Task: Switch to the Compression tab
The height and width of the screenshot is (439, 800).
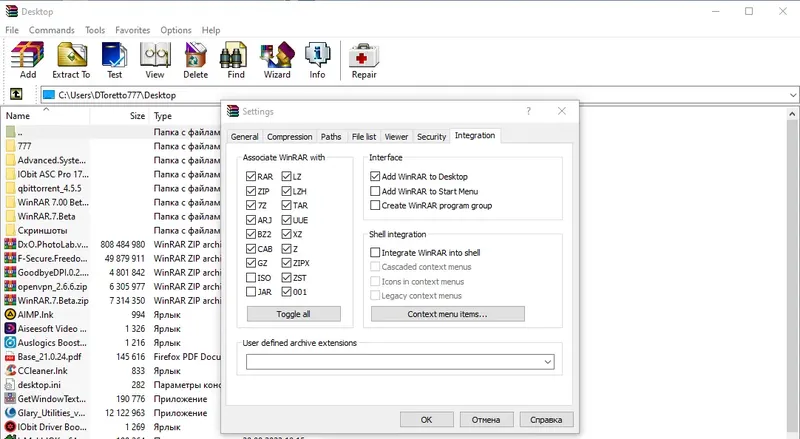Action: [x=289, y=137]
